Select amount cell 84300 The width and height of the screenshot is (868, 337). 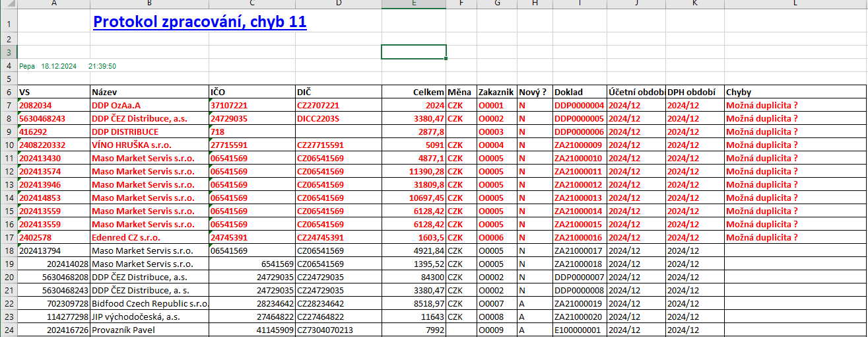tap(414, 277)
